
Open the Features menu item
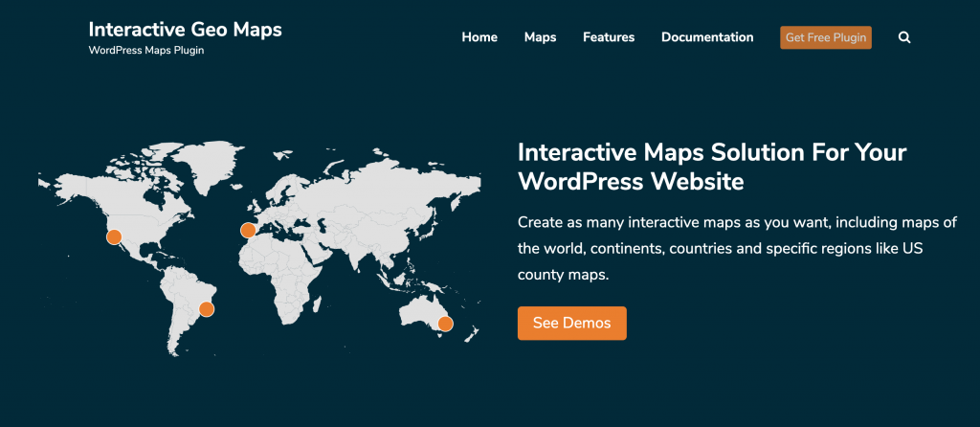[x=609, y=37]
